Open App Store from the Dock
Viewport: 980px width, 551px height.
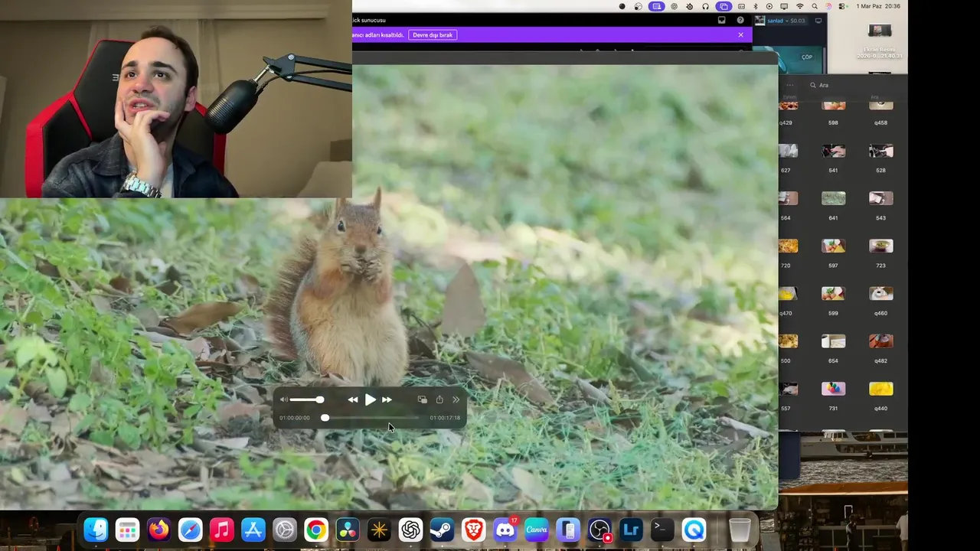[253, 530]
